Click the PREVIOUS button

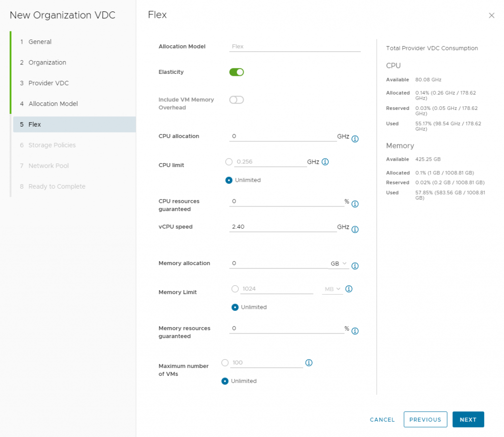click(x=425, y=420)
